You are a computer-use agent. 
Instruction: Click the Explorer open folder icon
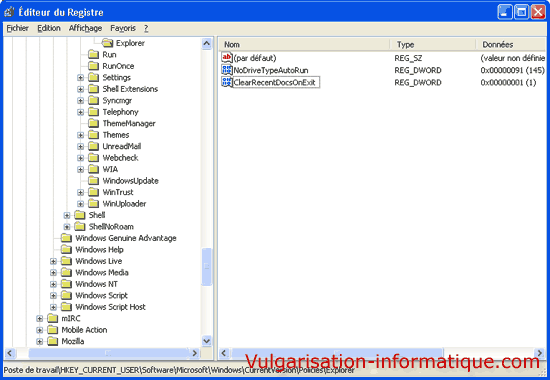click(107, 43)
